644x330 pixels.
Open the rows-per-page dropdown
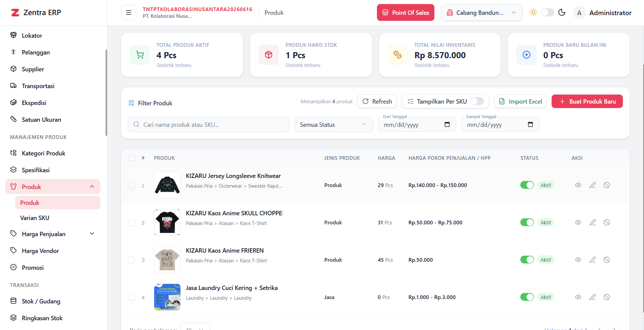pos(195,327)
